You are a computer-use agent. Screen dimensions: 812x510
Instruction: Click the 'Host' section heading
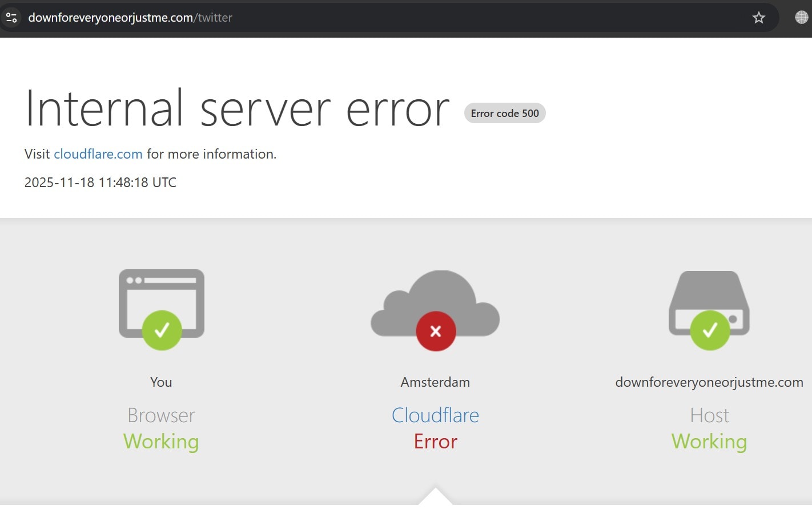pyautogui.click(x=709, y=415)
